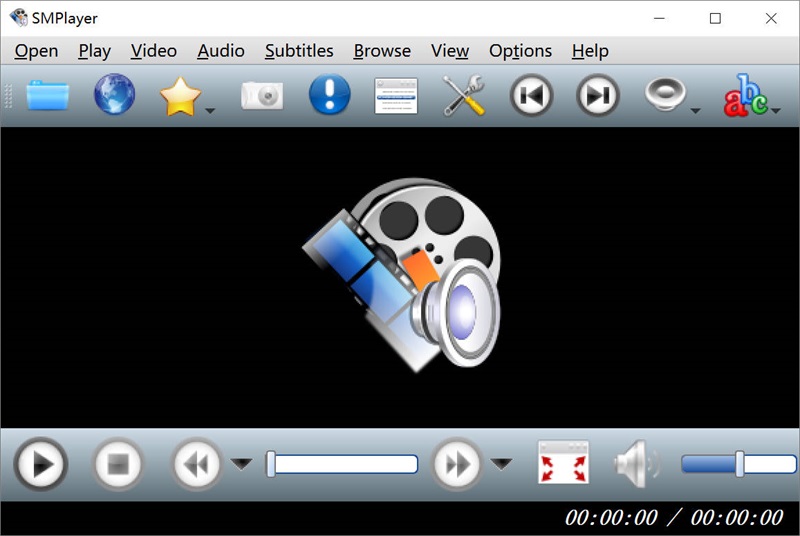The image size is (800, 536).
Task: Show file information with blue exclamation icon
Action: [x=329, y=96]
